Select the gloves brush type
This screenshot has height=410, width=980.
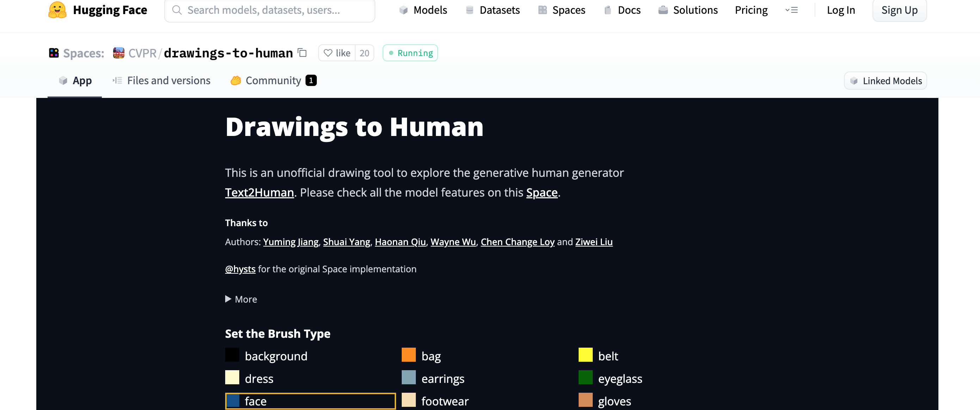click(x=664, y=401)
